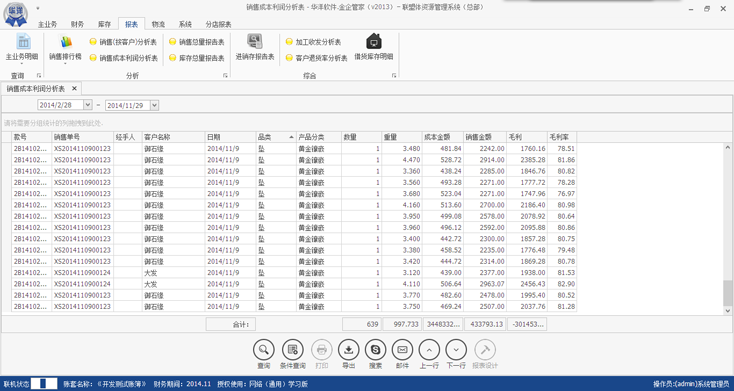
Task: Select cell with 成本金额 523.04
Action: pos(443,193)
